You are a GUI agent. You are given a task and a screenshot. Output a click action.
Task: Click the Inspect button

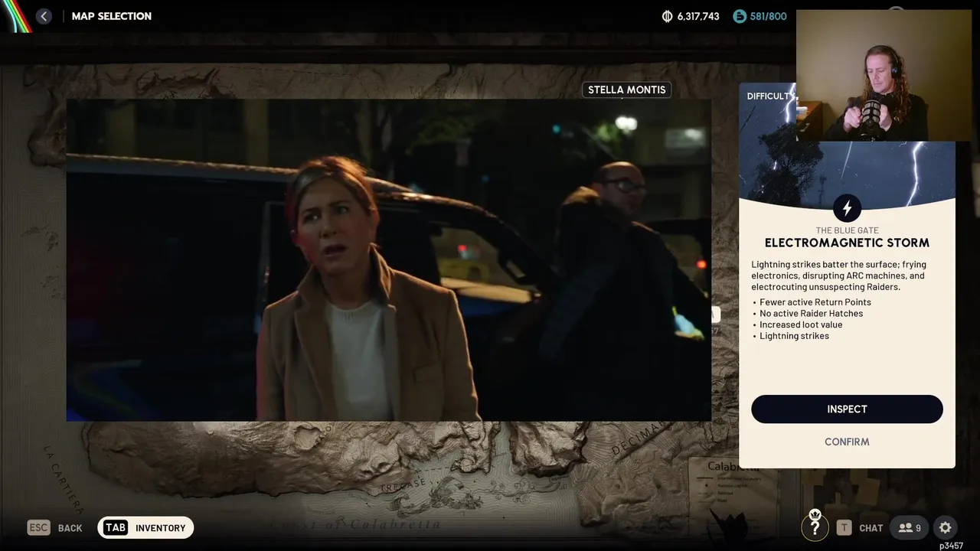coord(847,409)
